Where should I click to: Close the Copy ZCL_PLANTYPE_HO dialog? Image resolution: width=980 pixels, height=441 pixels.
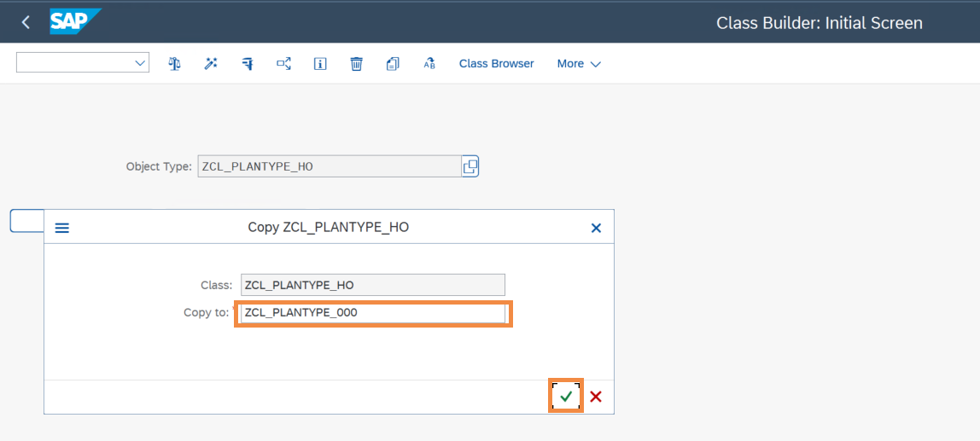point(596,228)
